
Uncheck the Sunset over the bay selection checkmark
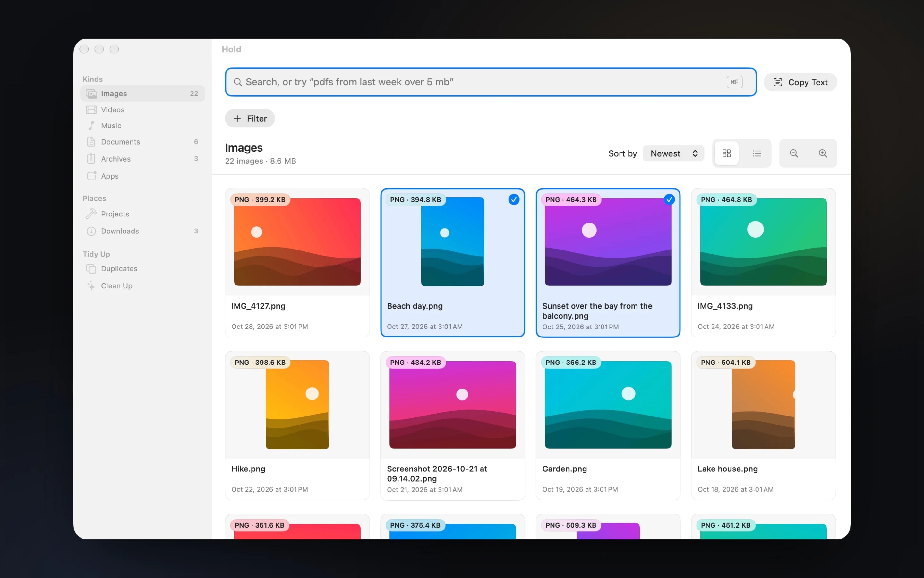669,199
